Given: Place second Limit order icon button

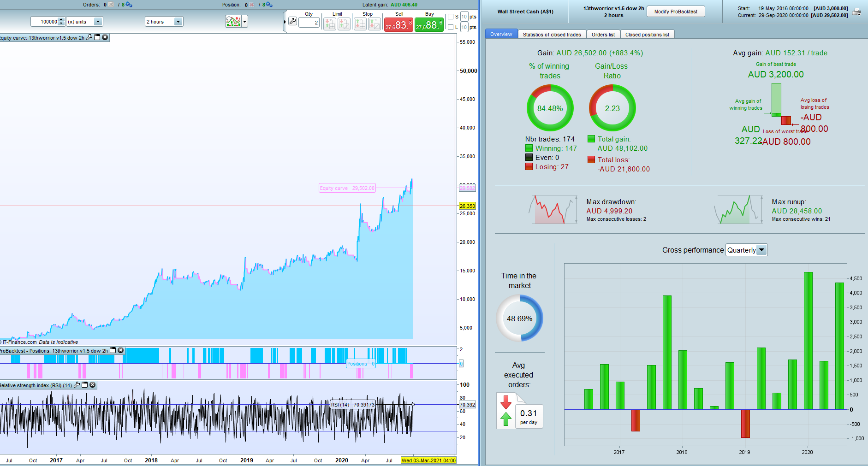Looking at the screenshot, I should pos(344,24).
